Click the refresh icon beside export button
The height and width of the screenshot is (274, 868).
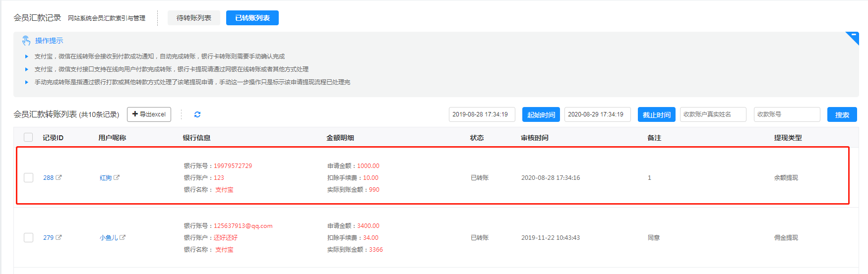click(197, 114)
